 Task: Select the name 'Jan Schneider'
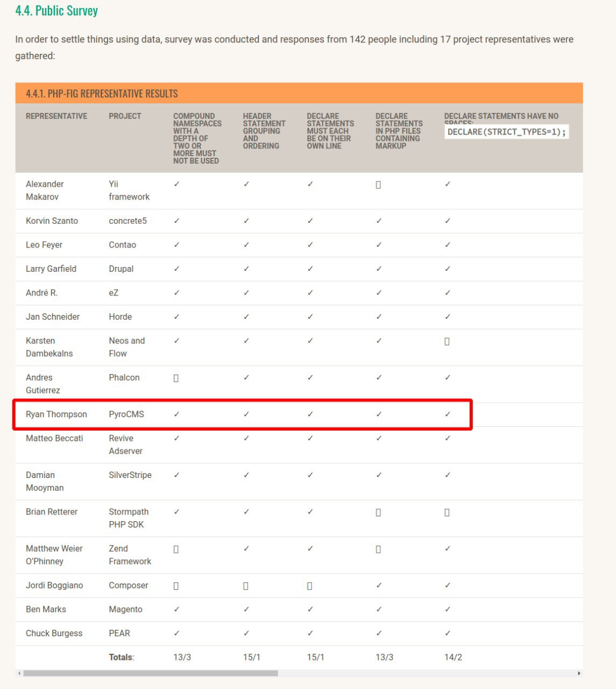click(x=53, y=317)
